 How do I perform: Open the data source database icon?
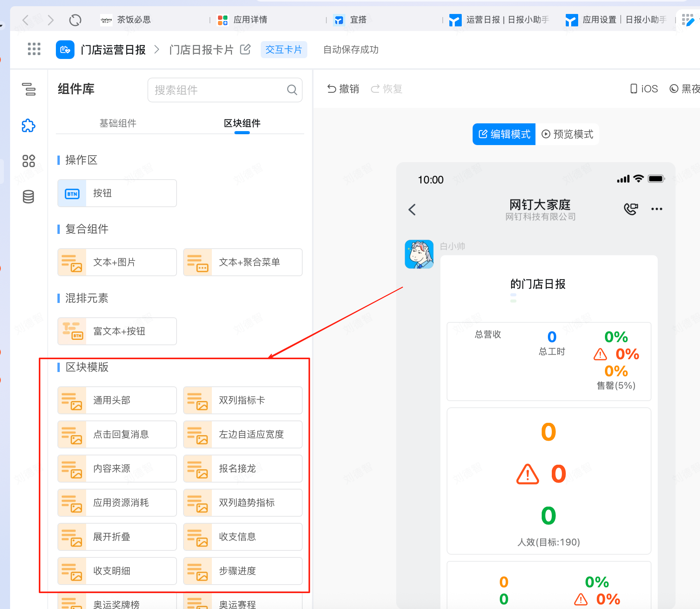tap(28, 197)
